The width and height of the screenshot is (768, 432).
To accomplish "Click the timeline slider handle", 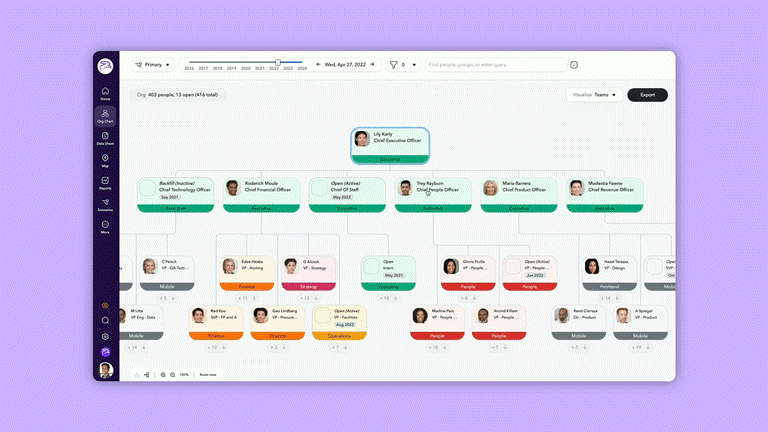I will [278, 62].
